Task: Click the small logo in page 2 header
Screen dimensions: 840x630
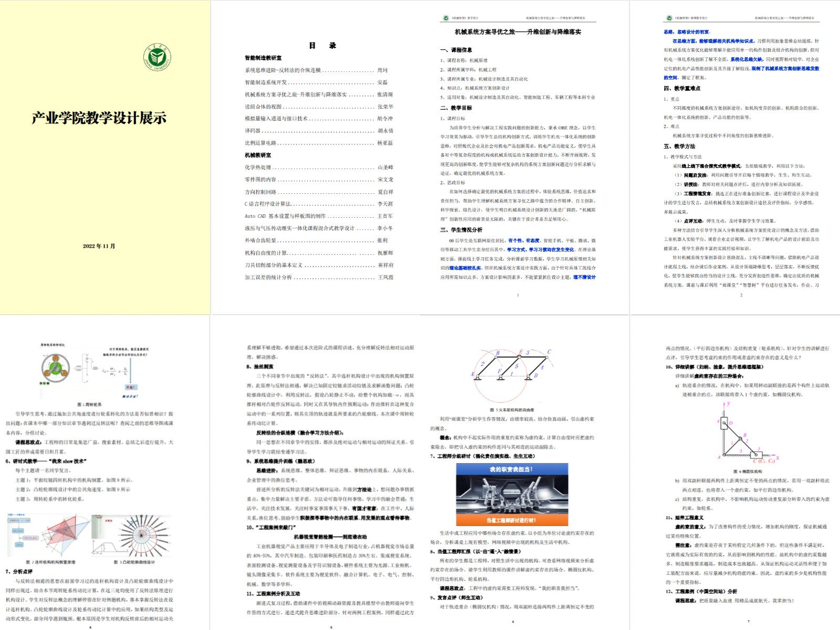Action: click(669, 18)
